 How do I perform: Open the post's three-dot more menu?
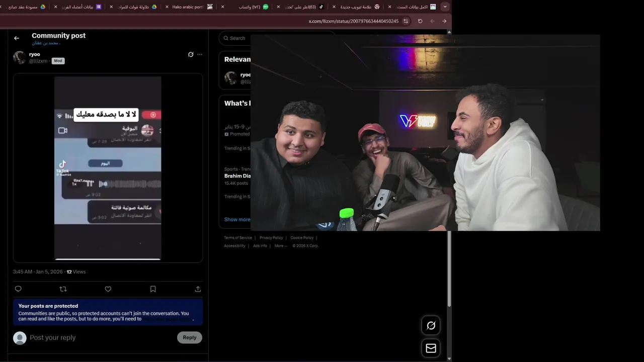point(200,54)
